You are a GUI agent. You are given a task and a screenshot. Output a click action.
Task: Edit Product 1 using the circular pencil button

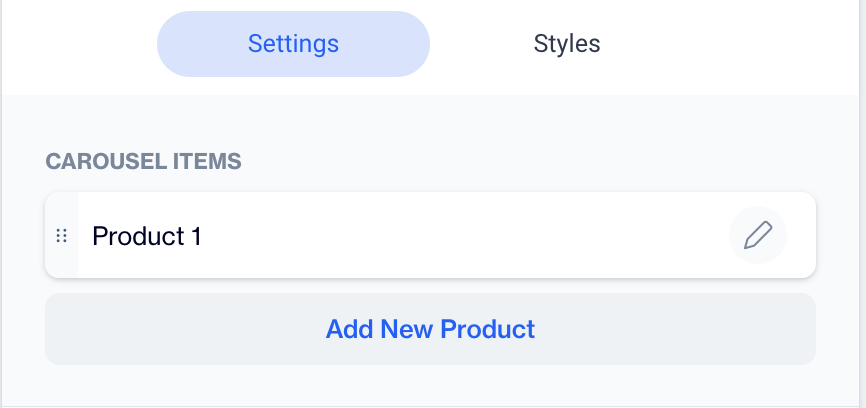758,236
